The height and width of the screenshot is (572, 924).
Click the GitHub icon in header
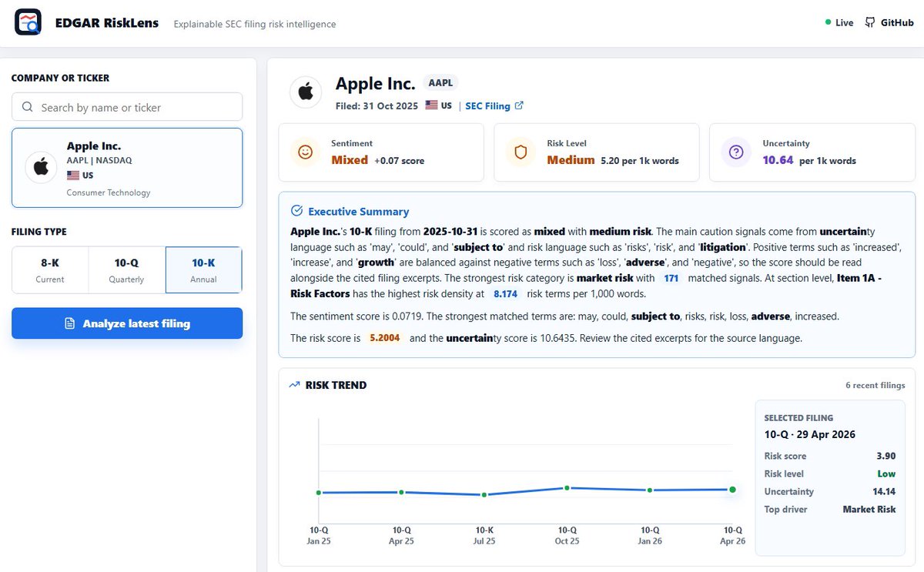(x=870, y=22)
